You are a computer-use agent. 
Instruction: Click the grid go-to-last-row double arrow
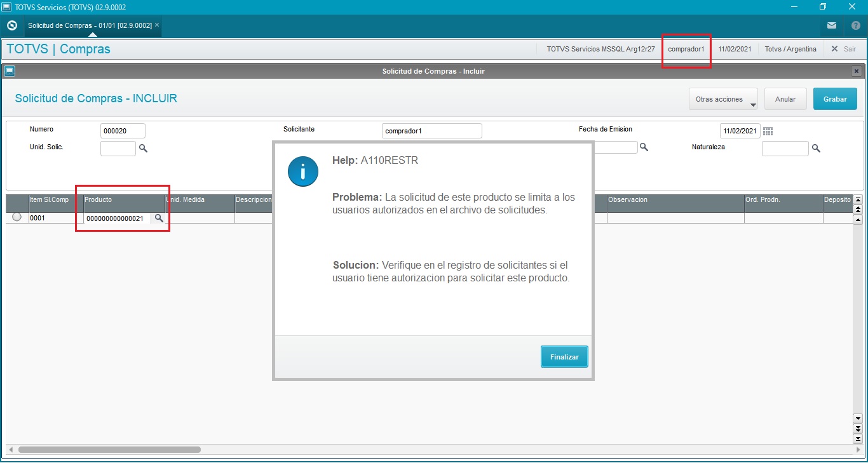tap(858, 439)
